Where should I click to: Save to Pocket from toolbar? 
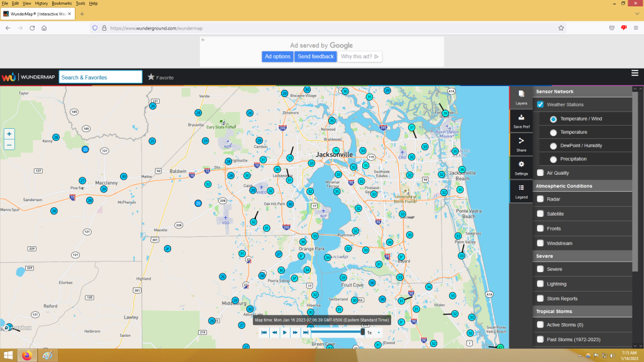[612, 28]
